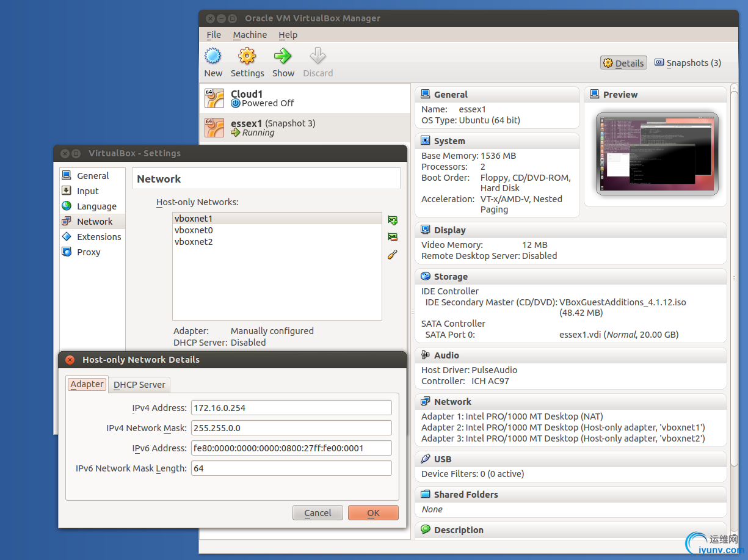Click the Audio section speaker icon
This screenshot has width=748, height=560.
point(426,355)
